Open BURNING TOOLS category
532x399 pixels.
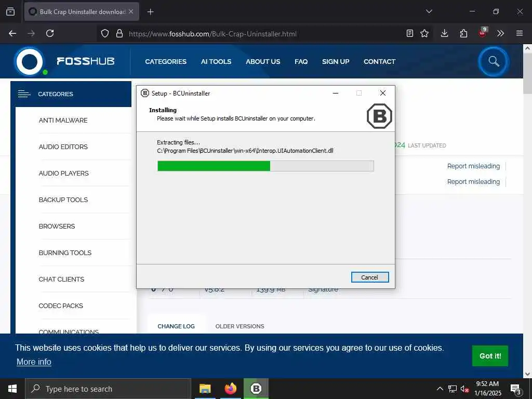click(x=65, y=253)
